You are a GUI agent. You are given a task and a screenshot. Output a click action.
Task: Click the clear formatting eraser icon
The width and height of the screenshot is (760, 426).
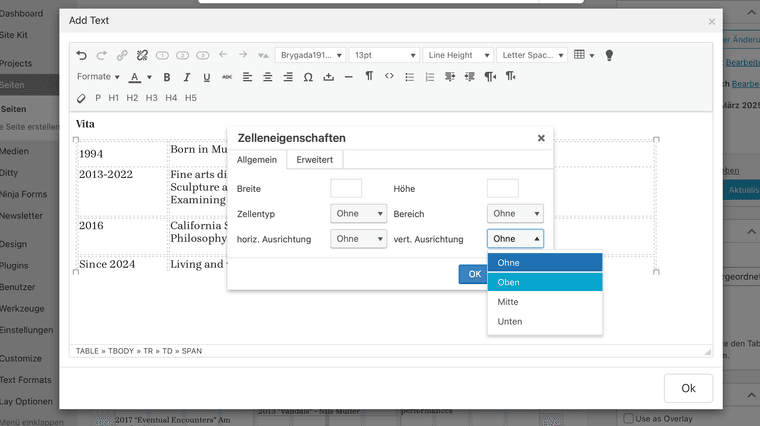pos(82,98)
